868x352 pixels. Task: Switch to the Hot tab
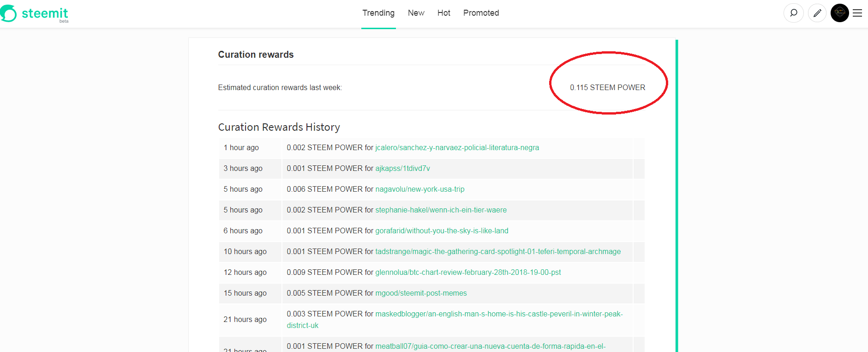[x=444, y=13]
